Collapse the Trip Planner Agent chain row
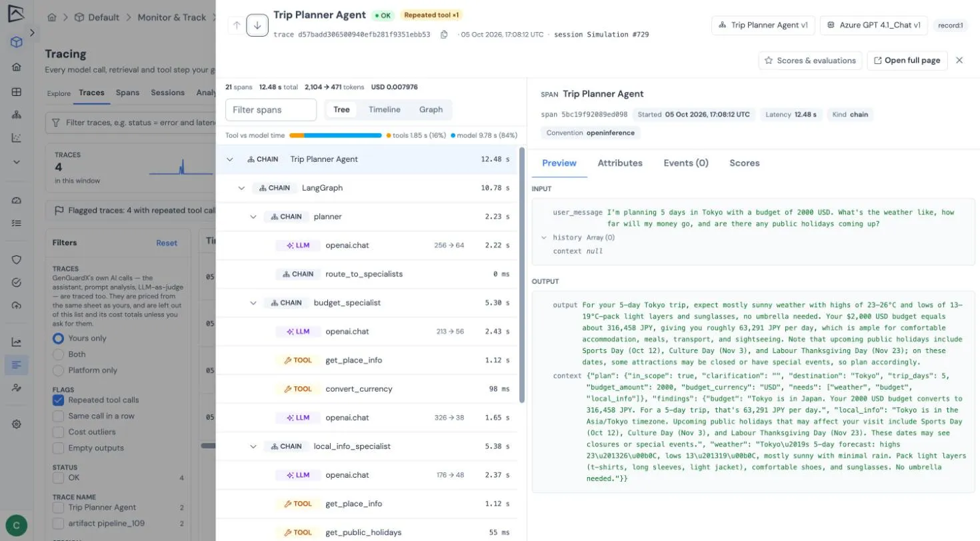The width and height of the screenshot is (980, 541). [230, 159]
